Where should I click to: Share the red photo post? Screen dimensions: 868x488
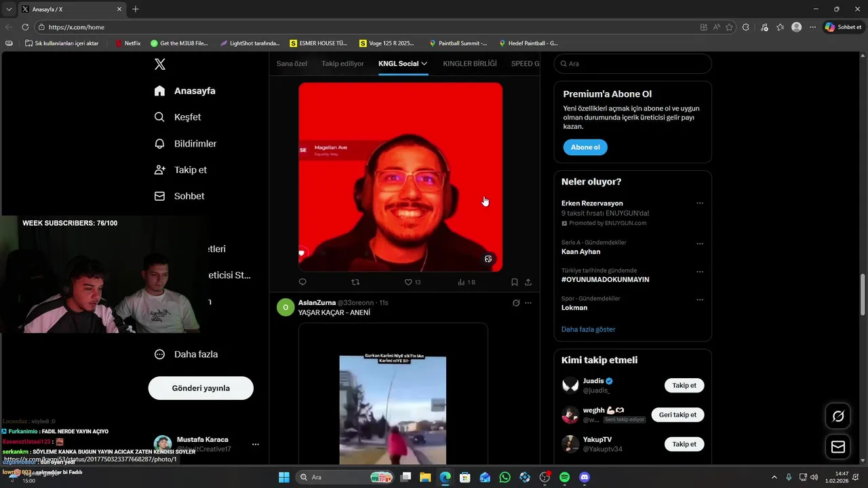pos(528,282)
